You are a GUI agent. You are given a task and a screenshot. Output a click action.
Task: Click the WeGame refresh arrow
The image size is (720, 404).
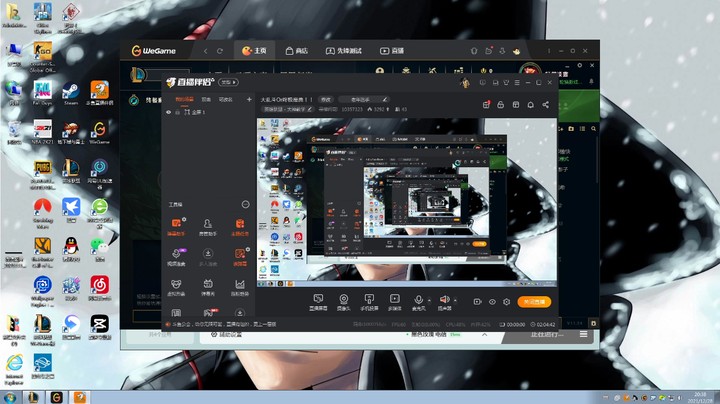pos(220,51)
